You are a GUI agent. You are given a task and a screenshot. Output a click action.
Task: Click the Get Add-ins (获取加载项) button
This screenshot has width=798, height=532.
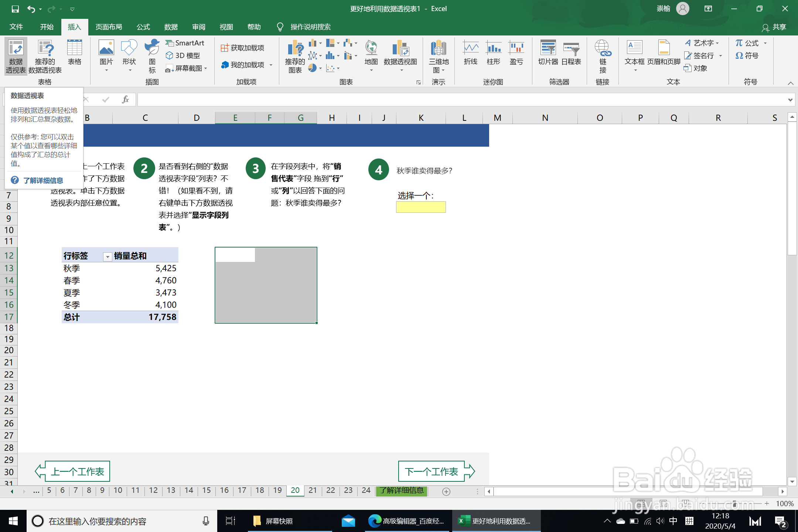point(243,48)
